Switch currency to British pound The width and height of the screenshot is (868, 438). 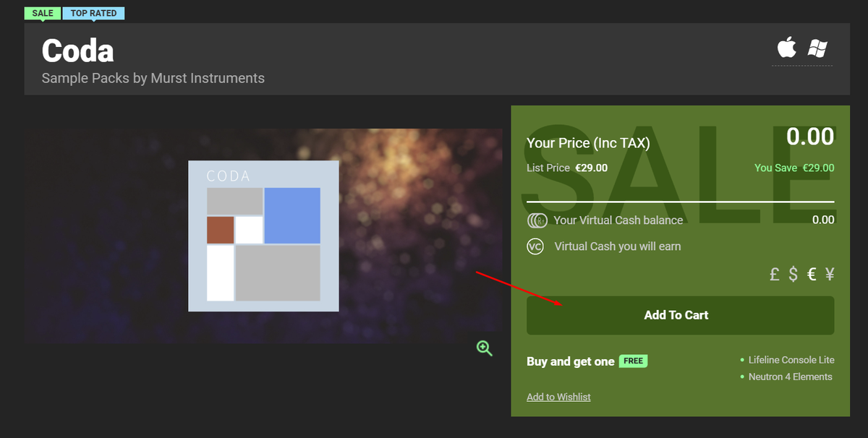(775, 274)
